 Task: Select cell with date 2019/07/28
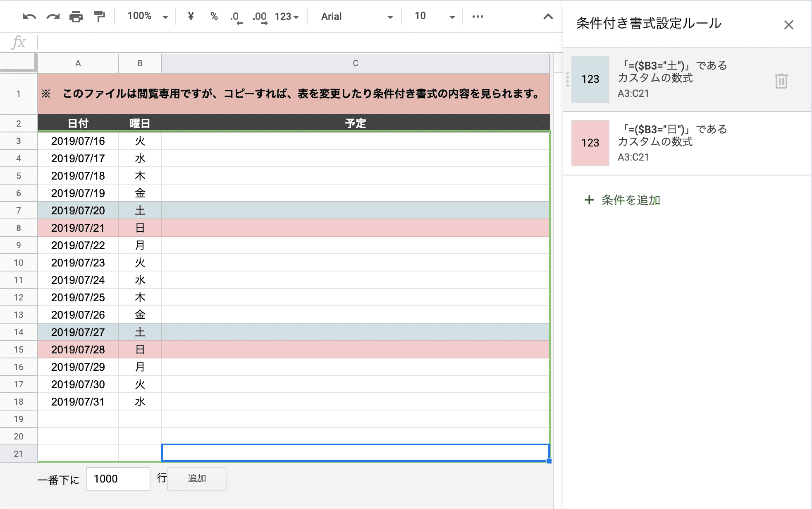click(78, 350)
